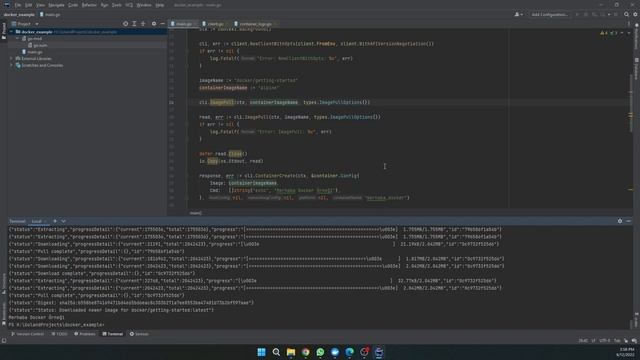Open Windows taskbar Search
This screenshot has width=640, height=360.
(x=276, y=352)
